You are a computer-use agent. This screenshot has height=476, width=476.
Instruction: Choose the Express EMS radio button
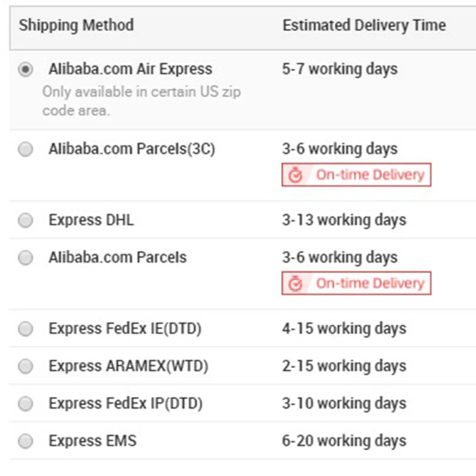coord(25,441)
